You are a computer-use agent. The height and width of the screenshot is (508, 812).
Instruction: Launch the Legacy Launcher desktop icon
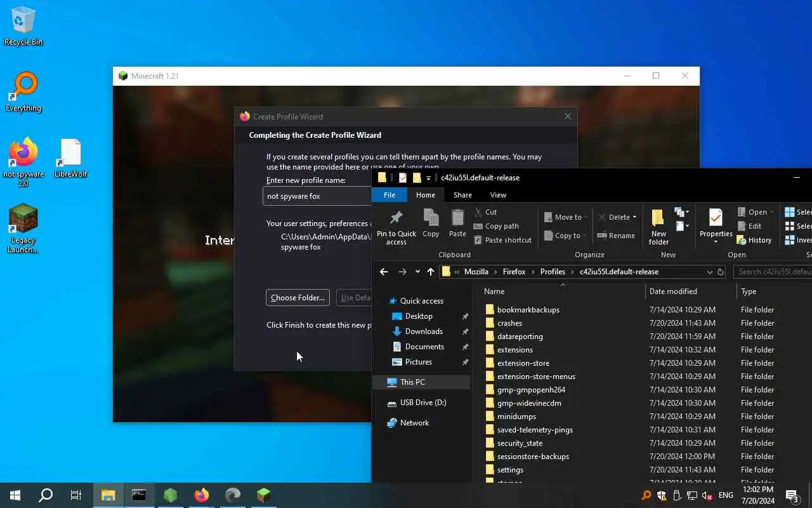pyautogui.click(x=23, y=229)
